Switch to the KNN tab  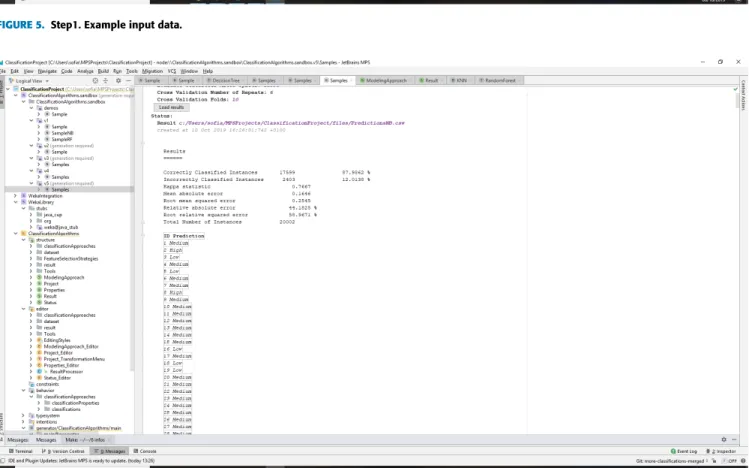click(459, 80)
